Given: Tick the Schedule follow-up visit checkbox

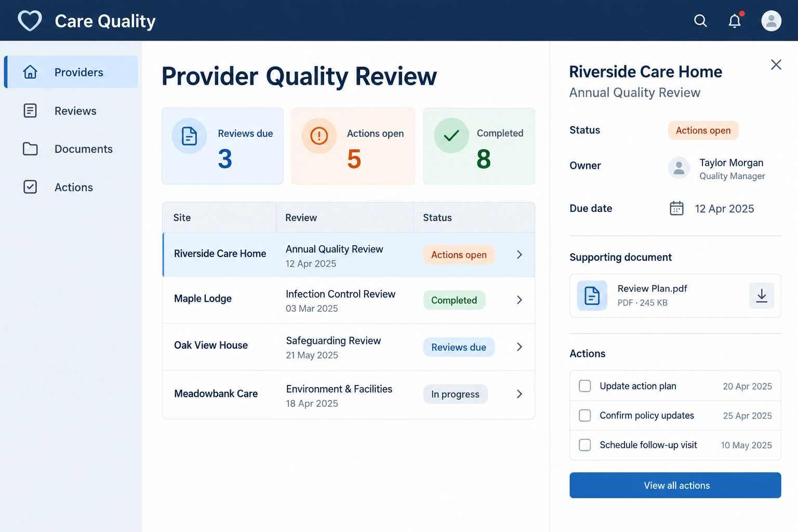Looking at the screenshot, I should click(x=585, y=445).
